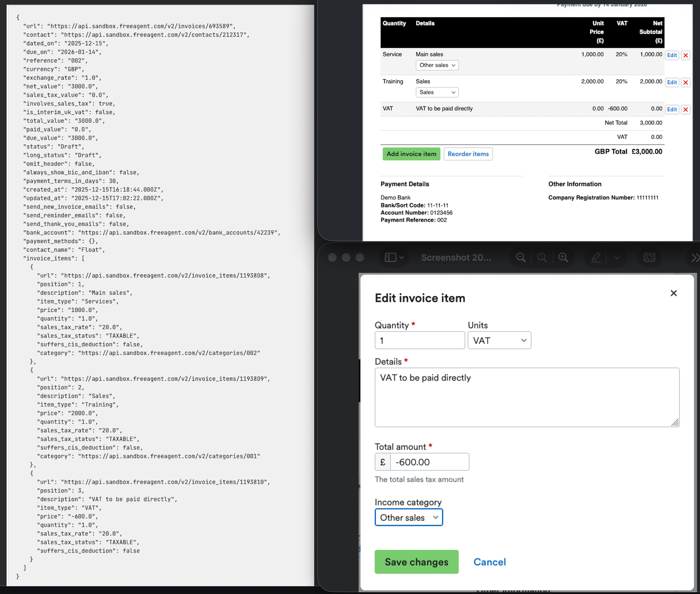
Task: Show more toolbar items via double chevron
Action: tap(695, 257)
